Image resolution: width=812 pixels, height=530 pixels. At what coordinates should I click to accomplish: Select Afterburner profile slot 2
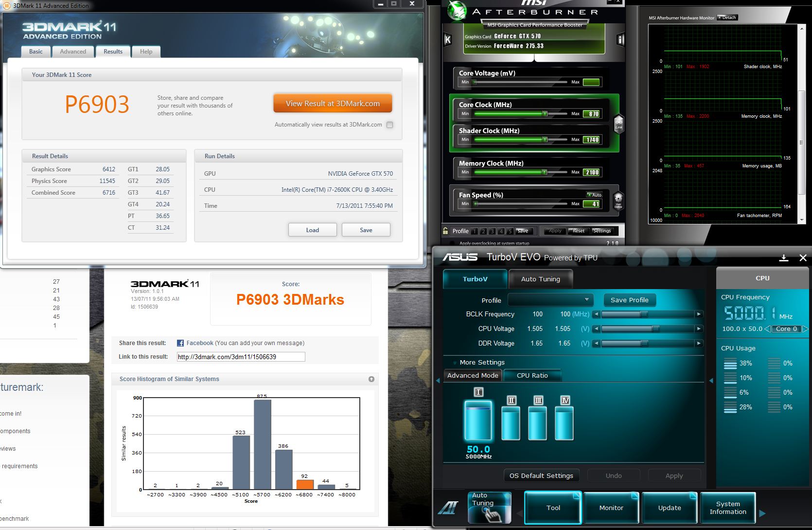tap(483, 231)
